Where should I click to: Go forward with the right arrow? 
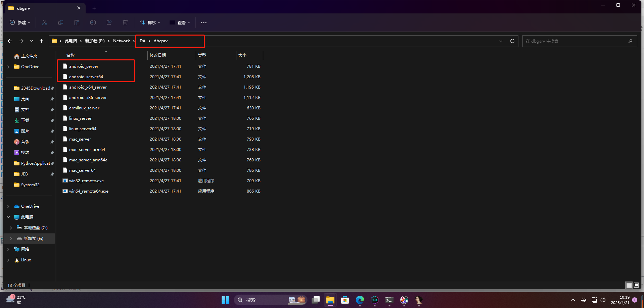click(21, 41)
